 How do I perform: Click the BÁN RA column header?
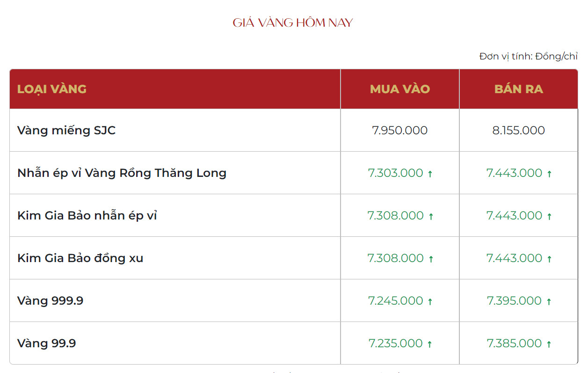[x=519, y=89]
